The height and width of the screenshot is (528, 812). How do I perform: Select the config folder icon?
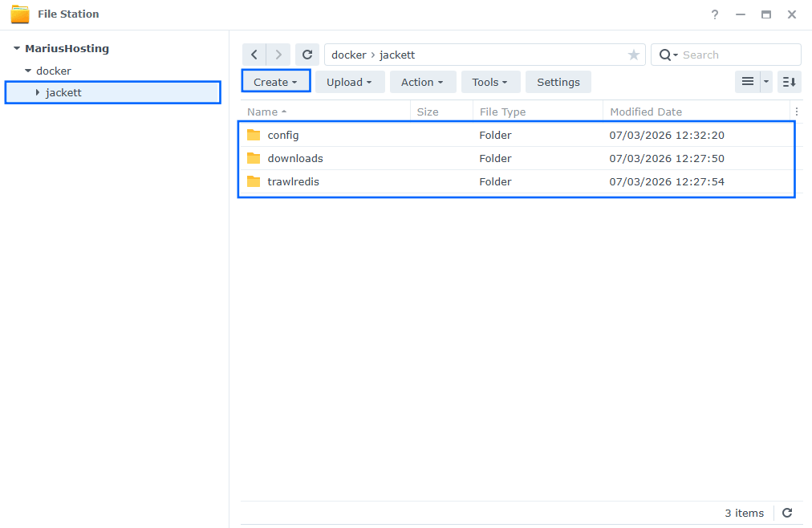tap(254, 135)
